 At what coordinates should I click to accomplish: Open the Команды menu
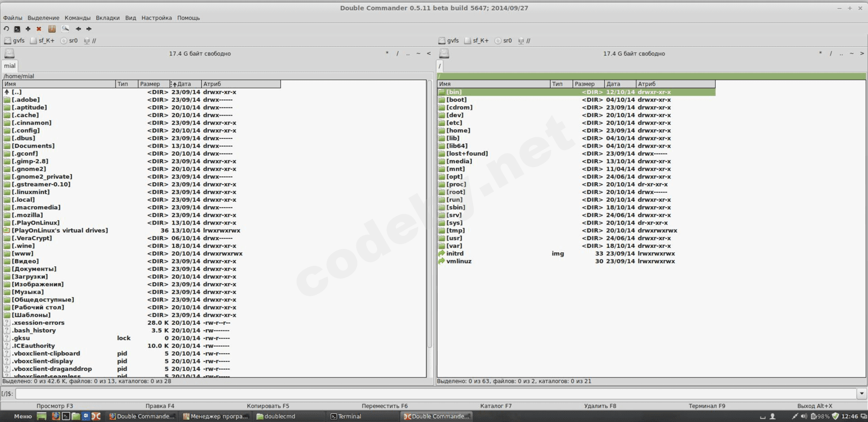(x=78, y=18)
